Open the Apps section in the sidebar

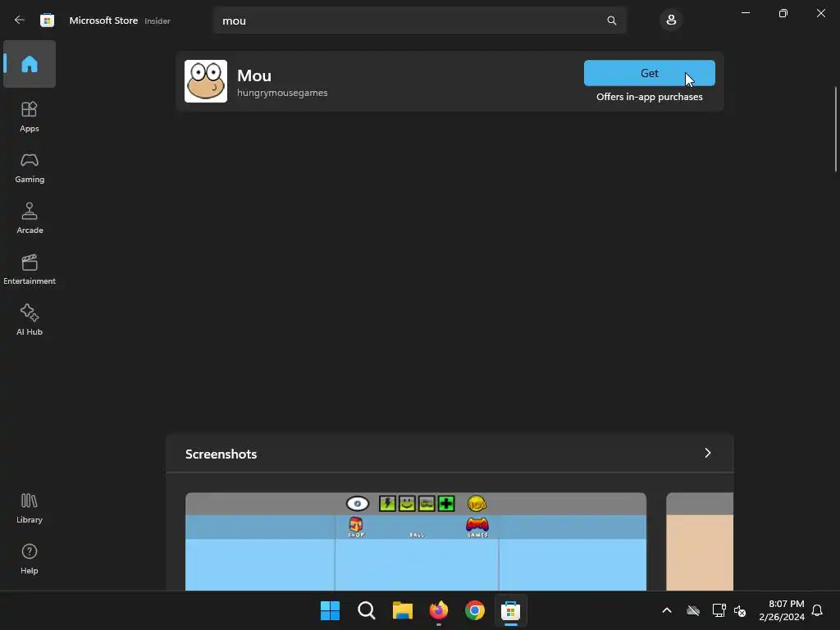(30, 116)
